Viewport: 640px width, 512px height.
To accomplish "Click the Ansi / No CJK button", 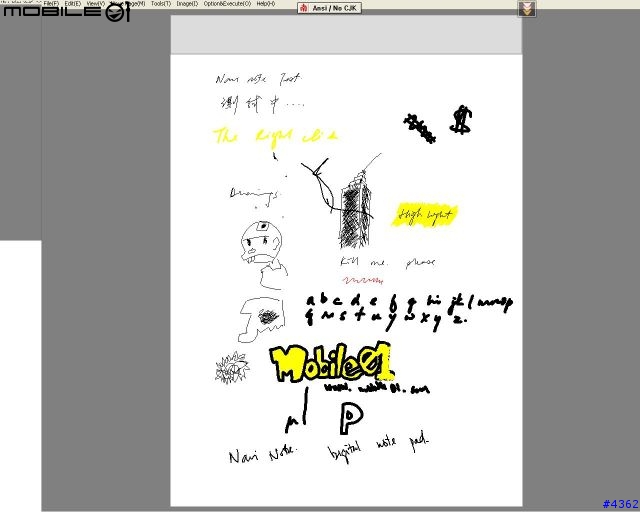I will click(x=329, y=8).
